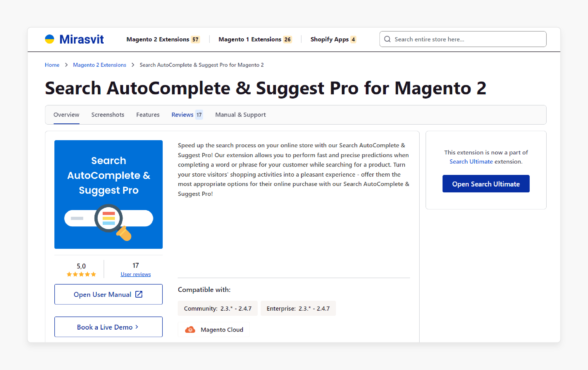This screenshot has width=588, height=370.
Task: Click the Shopify Apps 4 badge
Action: (x=353, y=39)
